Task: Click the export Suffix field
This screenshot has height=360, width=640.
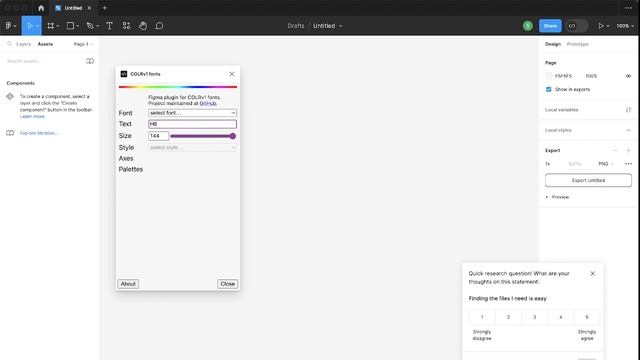Action: tap(575, 164)
